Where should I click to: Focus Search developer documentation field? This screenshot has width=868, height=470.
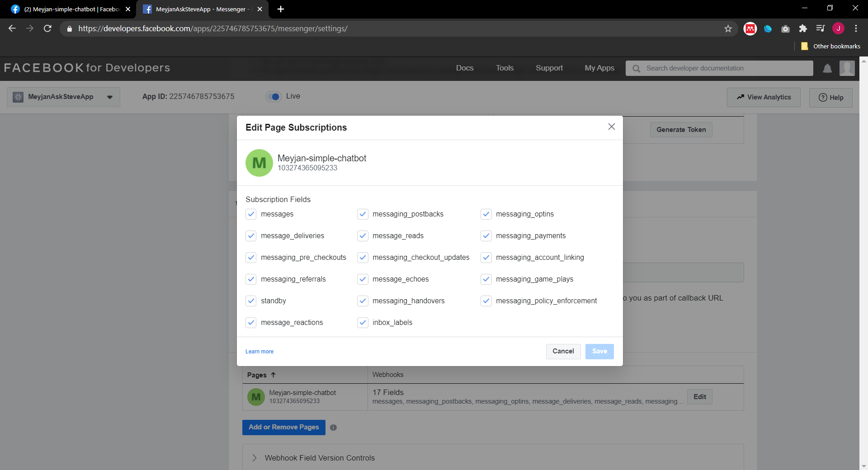coord(719,68)
